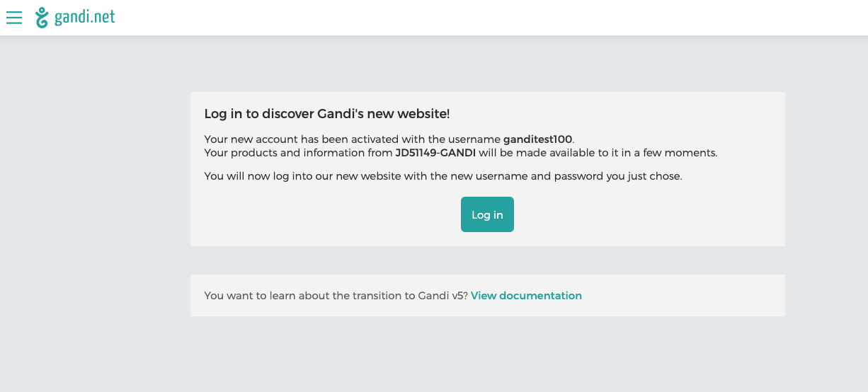868x392 pixels.
Task: Open the View documentation link
Action: pos(526,296)
